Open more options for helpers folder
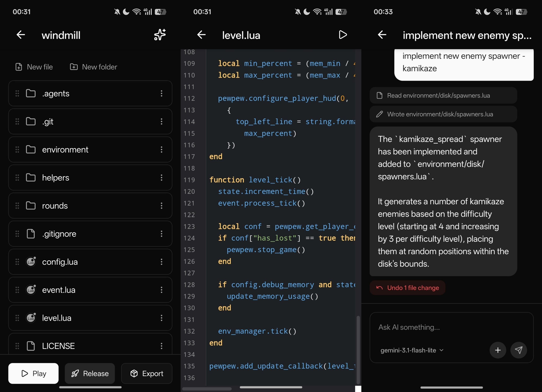Screen dimensions: 542x392 click(162, 178)
